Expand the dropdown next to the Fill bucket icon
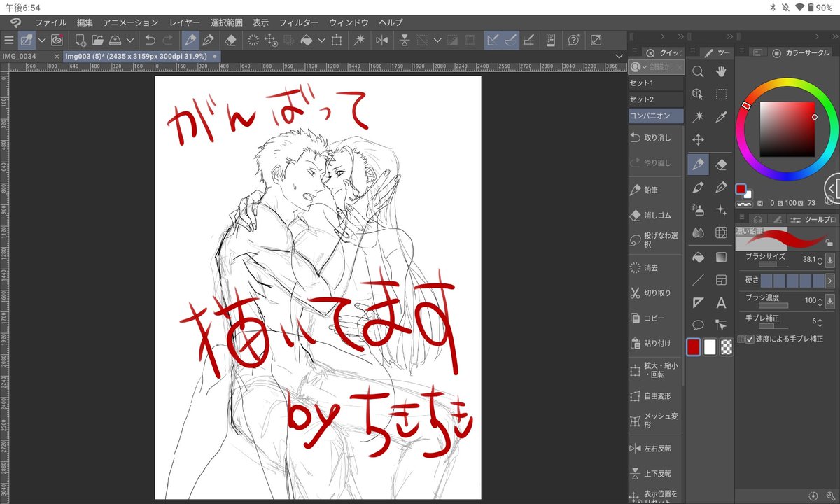 click(321, 40)
